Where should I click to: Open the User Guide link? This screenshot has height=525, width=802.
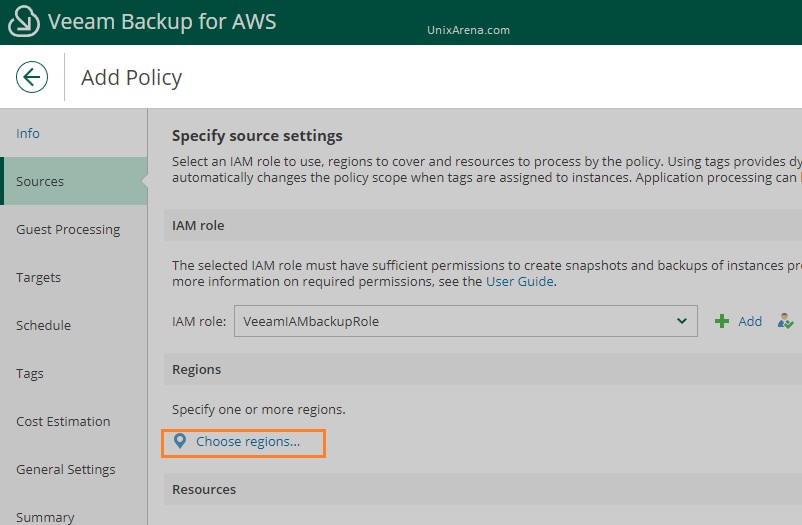pos(520,281)
